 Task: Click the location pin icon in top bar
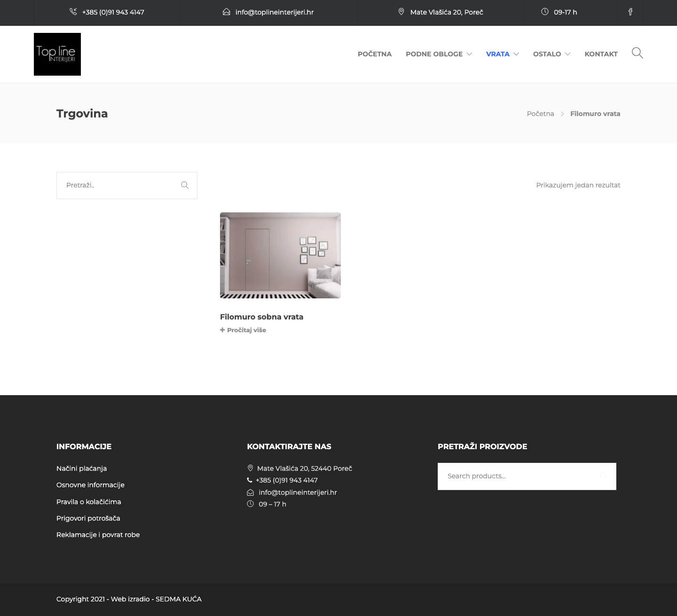[x=401, y=12]
